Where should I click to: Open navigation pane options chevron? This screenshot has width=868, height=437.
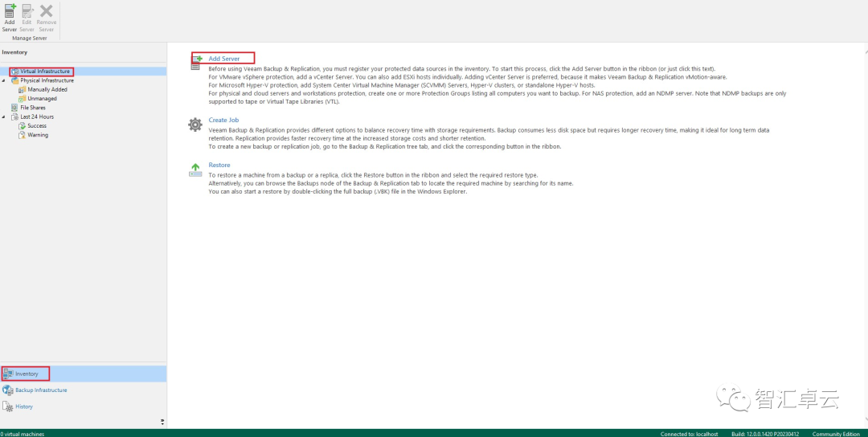click(x=162, y=422)
